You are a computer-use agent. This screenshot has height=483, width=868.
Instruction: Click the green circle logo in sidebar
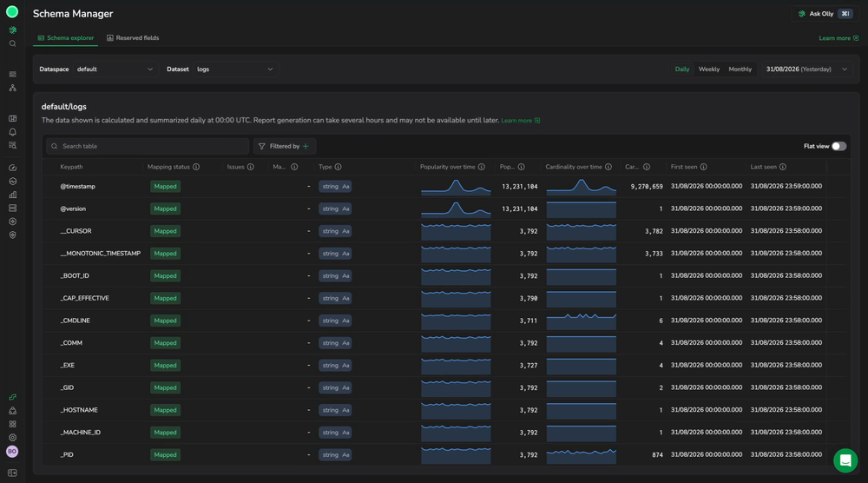pyautogui.click(x=11, y=11)
